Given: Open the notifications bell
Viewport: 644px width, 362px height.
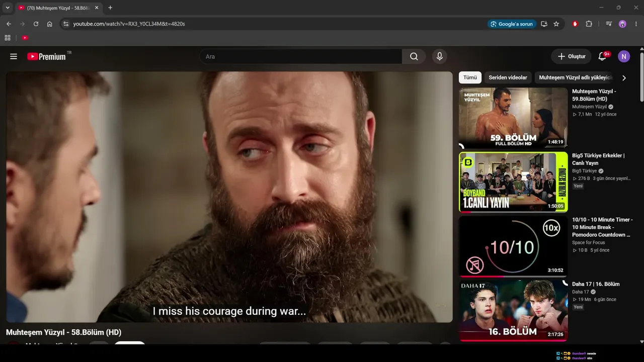Looking at the screenshot, I should (x=602, y=56).
